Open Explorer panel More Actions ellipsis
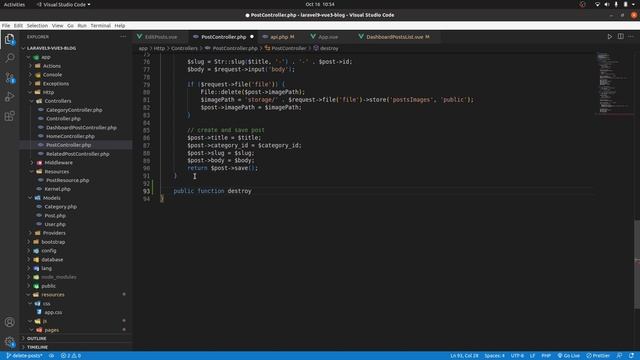This screenshot has height=360, width=640. (123, 37)
